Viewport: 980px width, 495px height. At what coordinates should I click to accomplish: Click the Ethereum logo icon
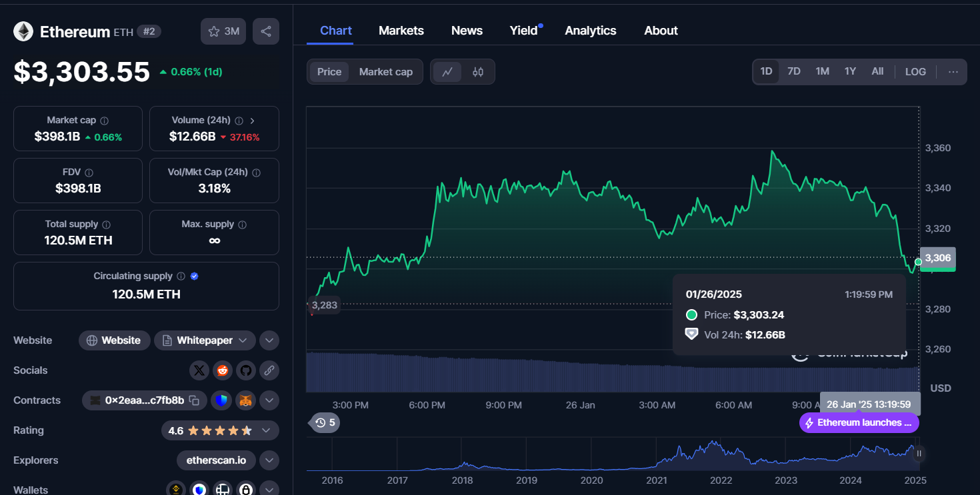coord(23,31)
